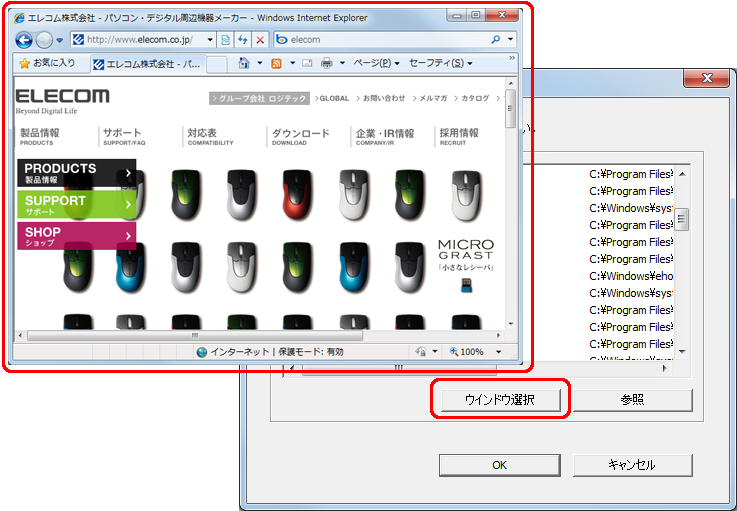
Task: Open the 企業・IR情報 navigation item
Action: [385, 136]
